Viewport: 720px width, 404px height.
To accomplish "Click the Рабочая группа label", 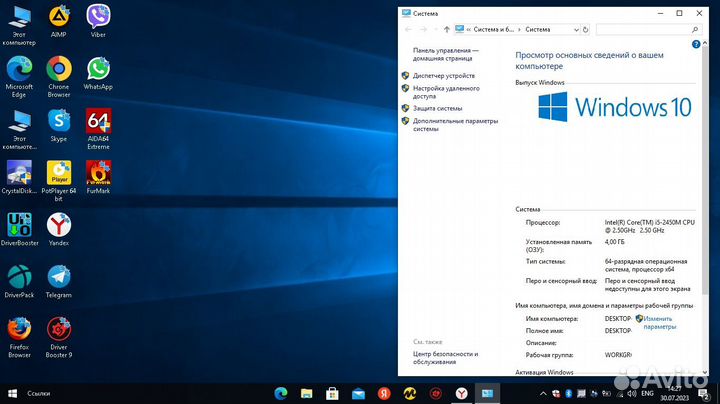I will (x=549, y=355).
